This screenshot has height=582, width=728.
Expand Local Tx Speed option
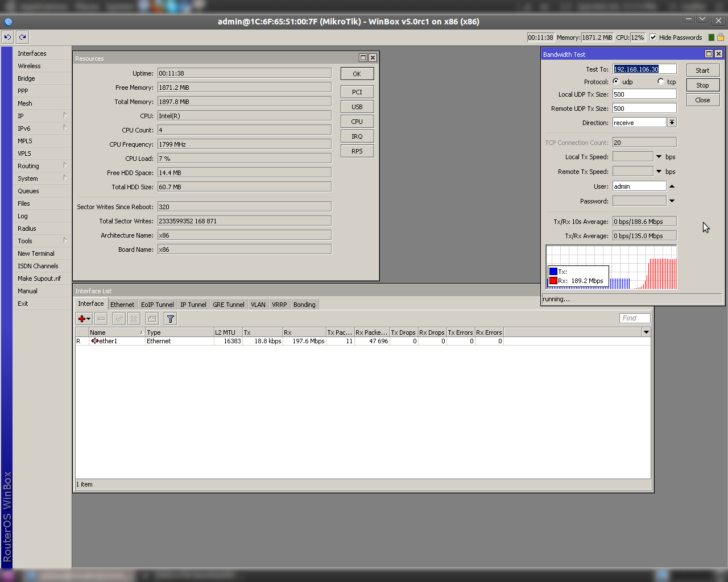point(659,157)
